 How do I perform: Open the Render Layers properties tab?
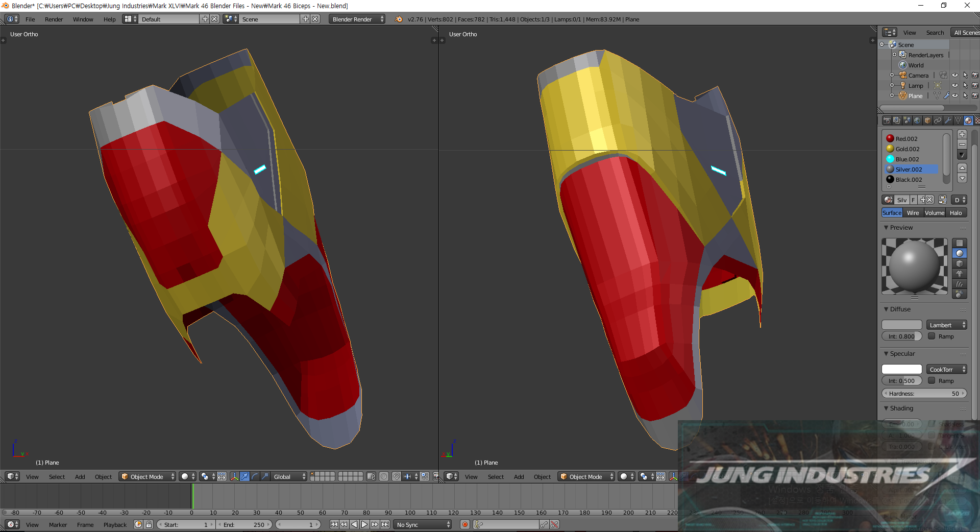click(x=897, y=120)
